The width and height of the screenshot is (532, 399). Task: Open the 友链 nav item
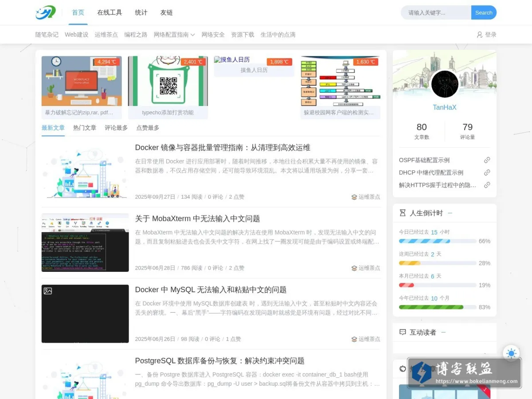click(166, 12)
